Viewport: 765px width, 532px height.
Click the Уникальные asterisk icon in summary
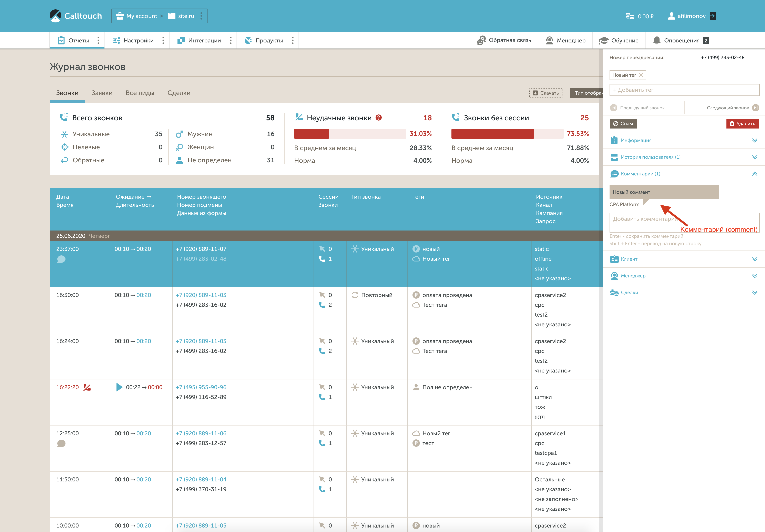click(64, 134)
